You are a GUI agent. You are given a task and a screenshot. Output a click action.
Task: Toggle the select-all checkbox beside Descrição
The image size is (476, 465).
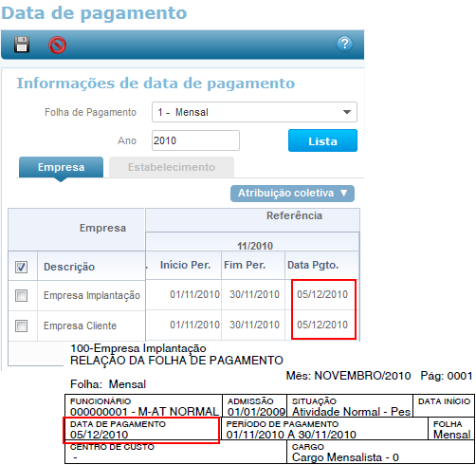tap(21, 267)
